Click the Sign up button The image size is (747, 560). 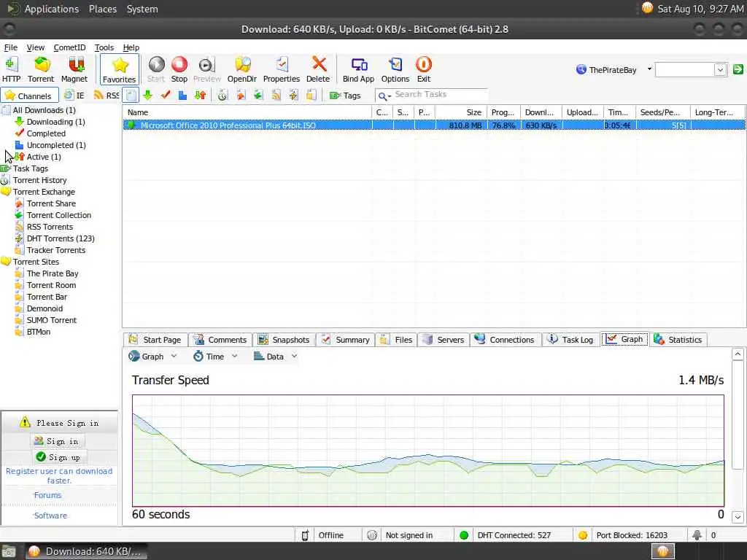[58, 458]
